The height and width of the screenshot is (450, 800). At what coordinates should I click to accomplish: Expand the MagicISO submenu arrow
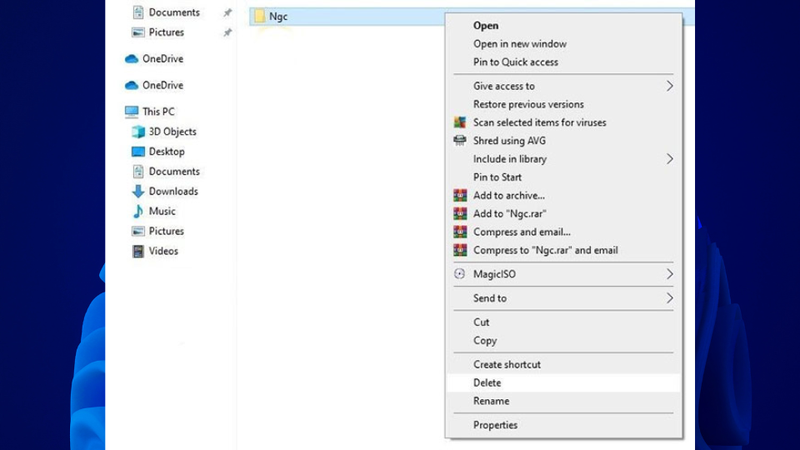tap(669, 274)
